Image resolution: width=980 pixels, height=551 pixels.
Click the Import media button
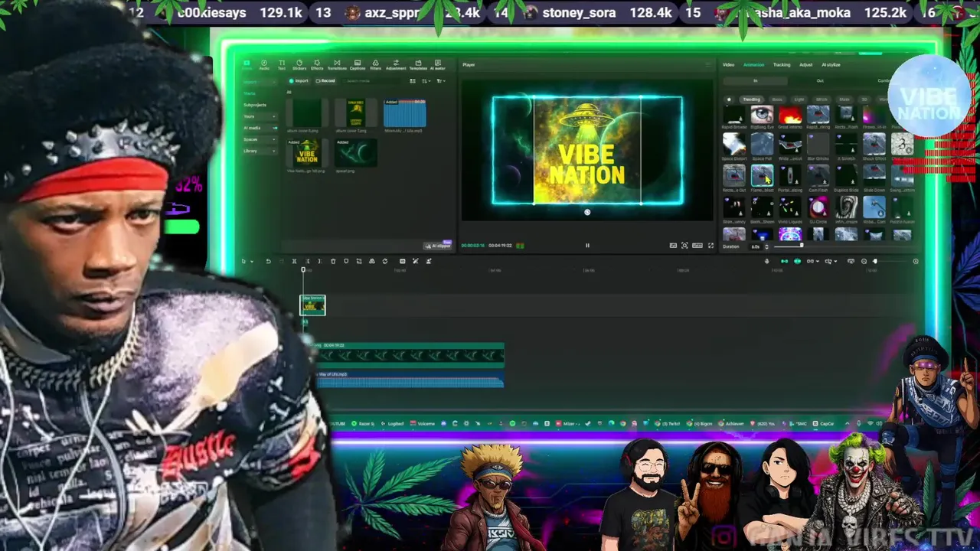tap(299, 81)
